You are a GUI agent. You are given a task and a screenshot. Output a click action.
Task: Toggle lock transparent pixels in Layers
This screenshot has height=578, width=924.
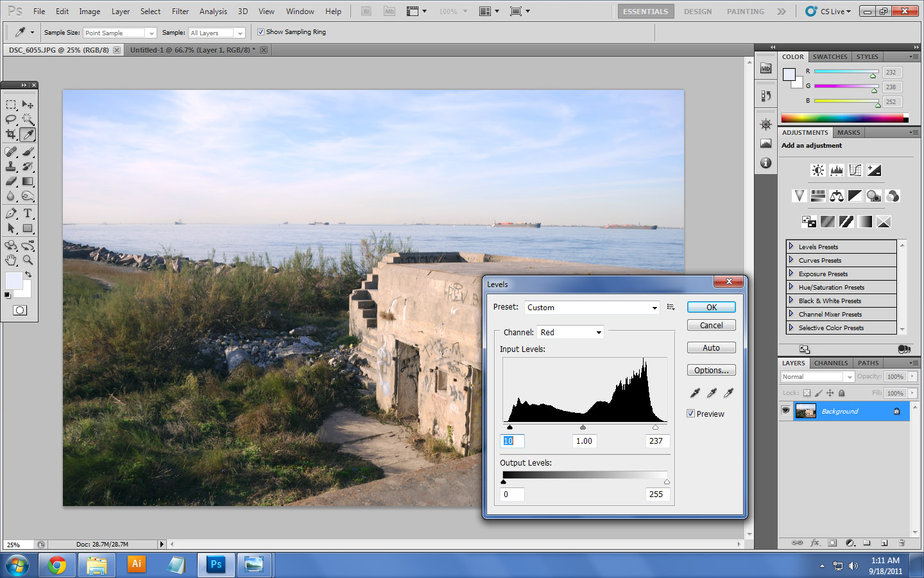pyautogui.click(x=807, y=393)
